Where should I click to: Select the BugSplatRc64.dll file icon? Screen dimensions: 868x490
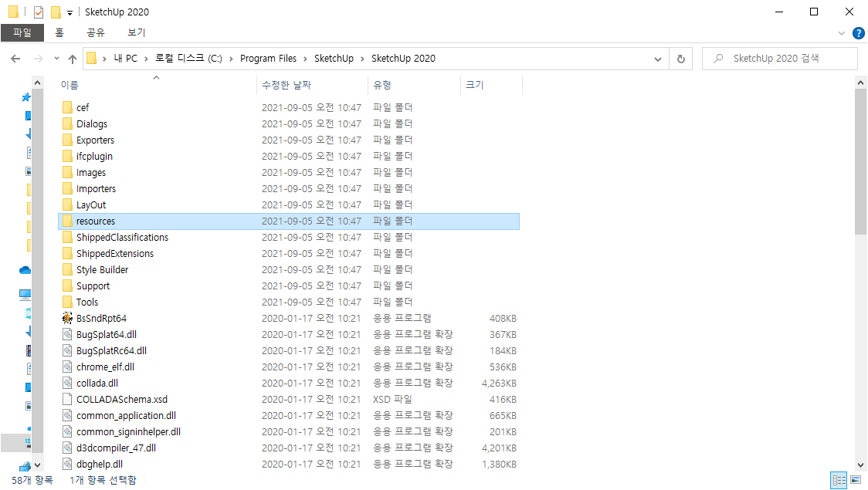(x=67, y=350)
